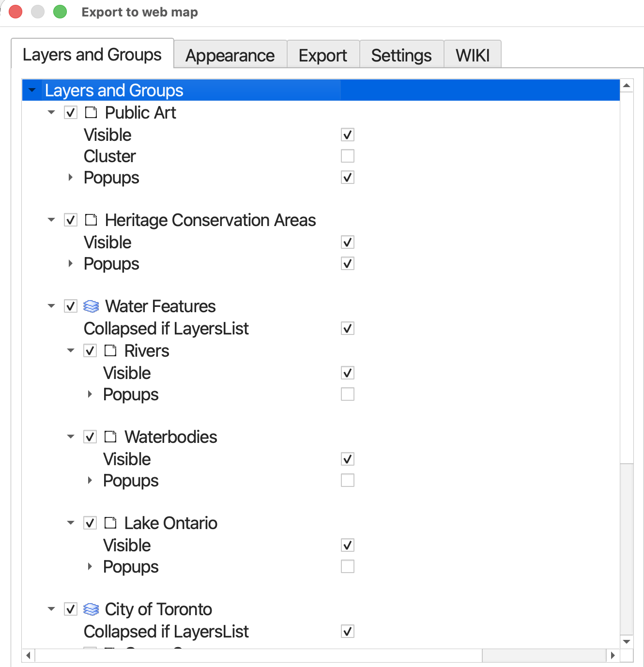The width and height of the screenshot is (644, 667).
Task: Collapse the Water Features group
Action: pos(51,306)
